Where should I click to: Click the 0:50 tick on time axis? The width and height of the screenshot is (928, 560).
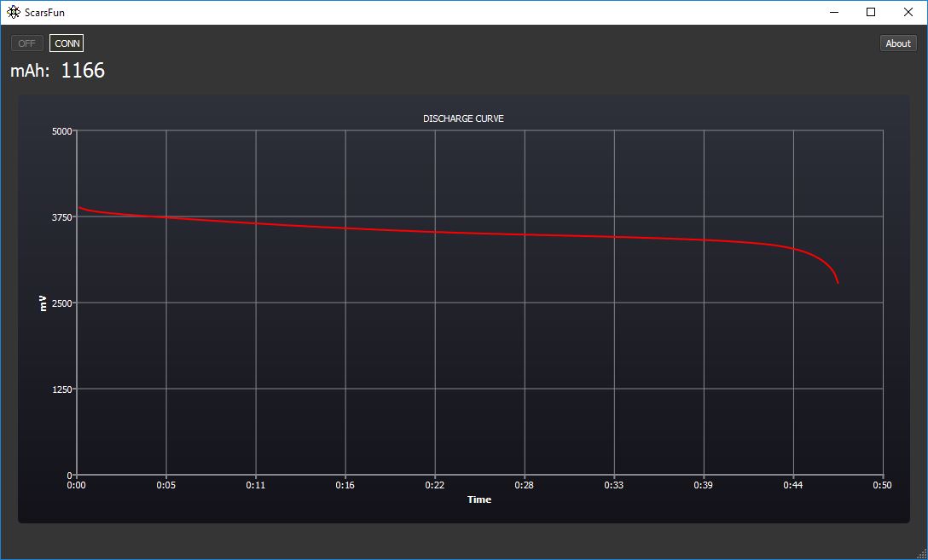point(883,485)
